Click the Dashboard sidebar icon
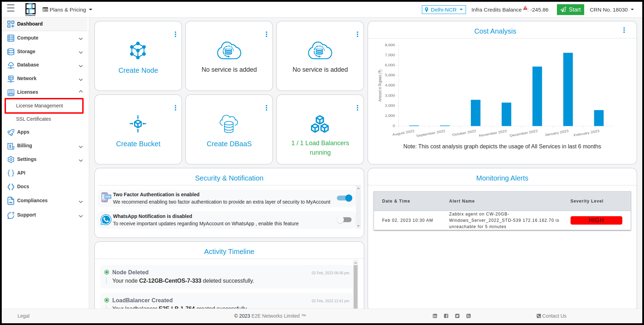The width and height of the screenshot is (644, 325). pos(11,24)
